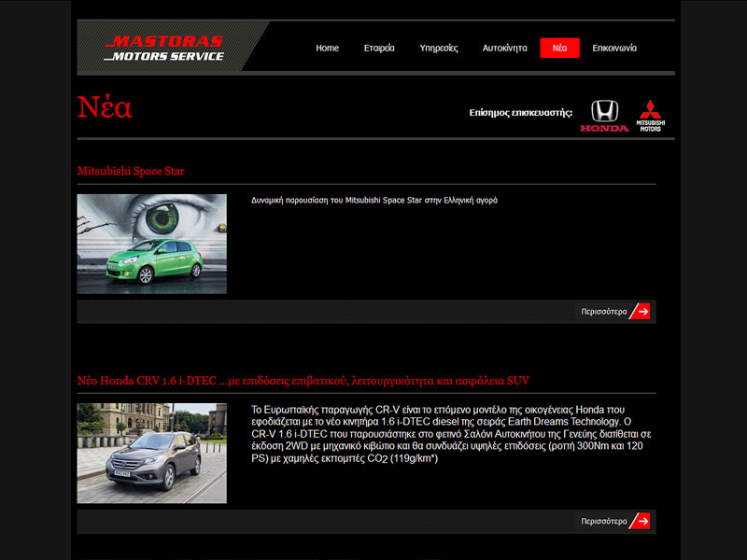The height and width of the screenshot is (560, 747).
Task: Click the Mitsubishi Motors logo icon
Action: pyautogui.click(x=650, y=116)
